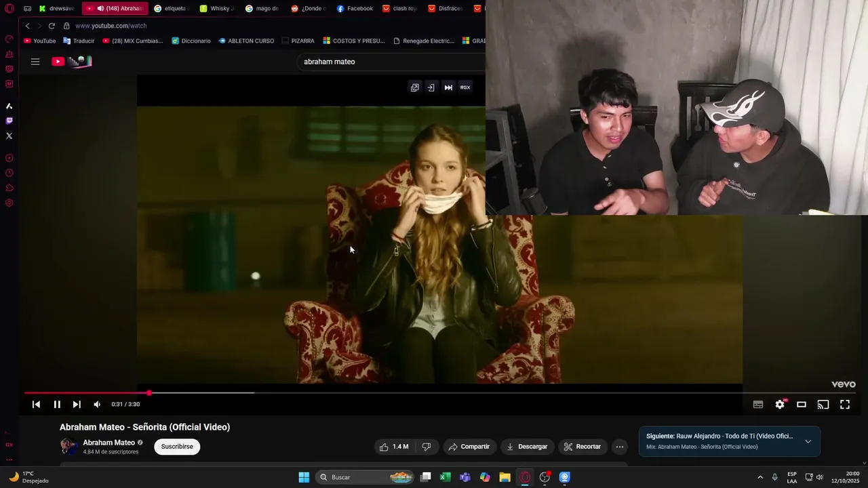Open the YouTube hamburger guide menu
The width and height of the screenshot is (868, 488).
coord(35,62)
